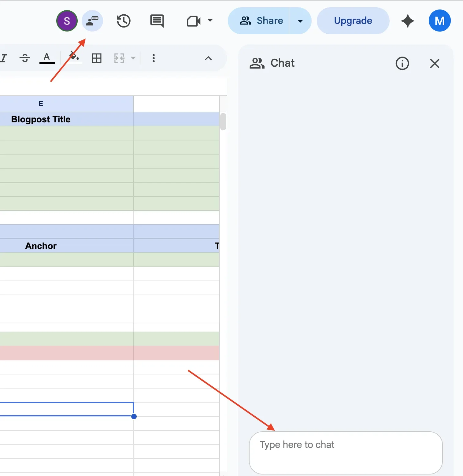Start a video call with camera icon
The width and height of the screenshot is (463, 476).
pos(194,21)
